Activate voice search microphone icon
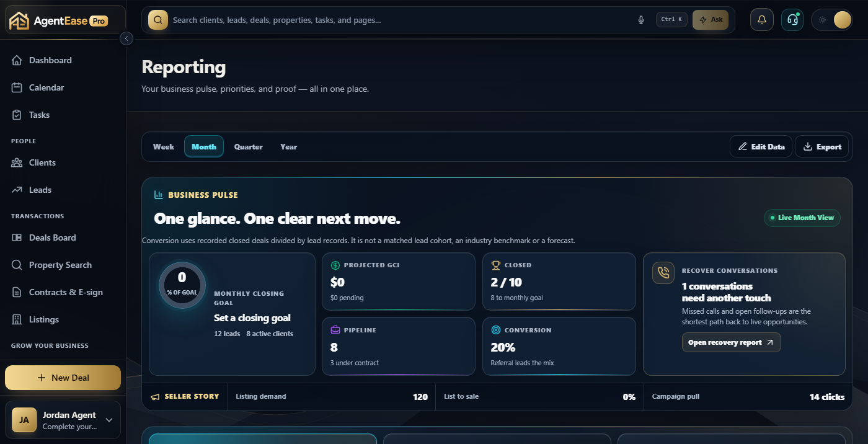Image resolution: width=868 pixels, height=444 pixels. pos(641,20)
